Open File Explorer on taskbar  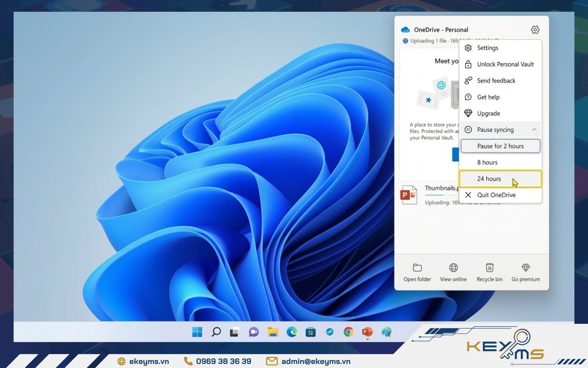pos(273,332)
